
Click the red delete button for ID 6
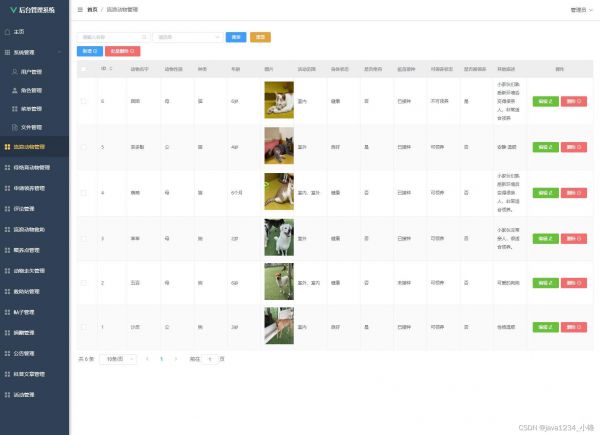(574, 101)
